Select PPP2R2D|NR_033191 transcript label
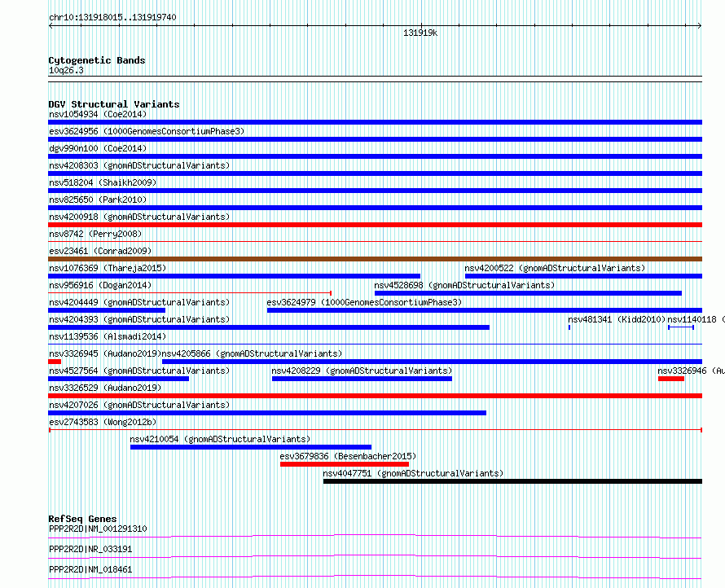Screen dimensions: 725x588 tap(90, 549)
